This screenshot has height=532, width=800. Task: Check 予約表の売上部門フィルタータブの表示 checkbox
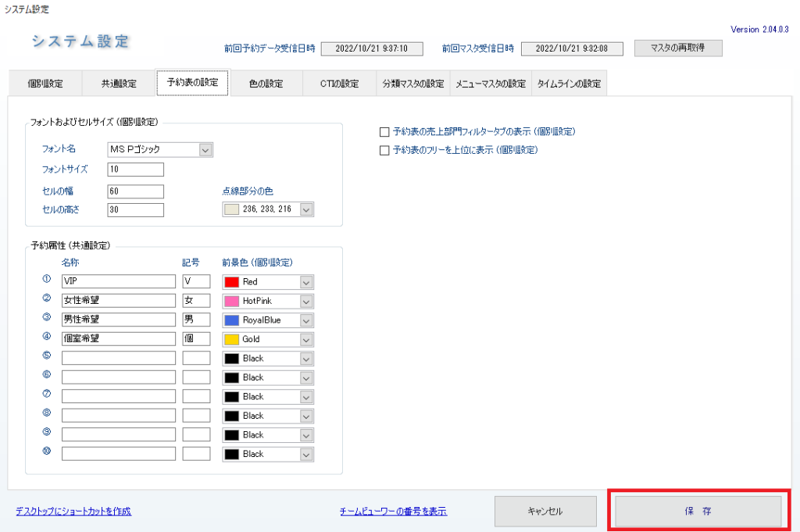coord(384,132)
